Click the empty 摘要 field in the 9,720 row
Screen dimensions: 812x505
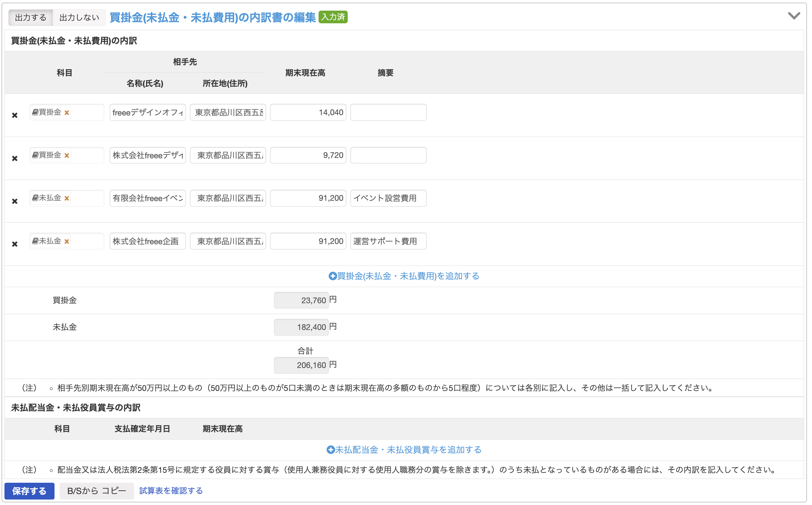click(x=389, y=155)
